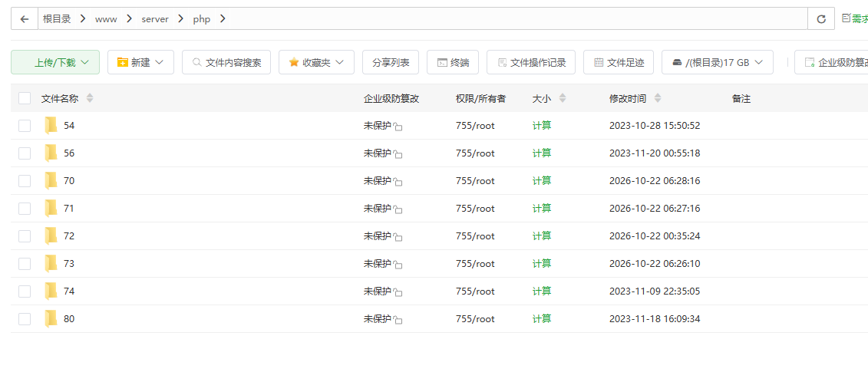Click the lock icon in row 73

click(x=398, y=265)
